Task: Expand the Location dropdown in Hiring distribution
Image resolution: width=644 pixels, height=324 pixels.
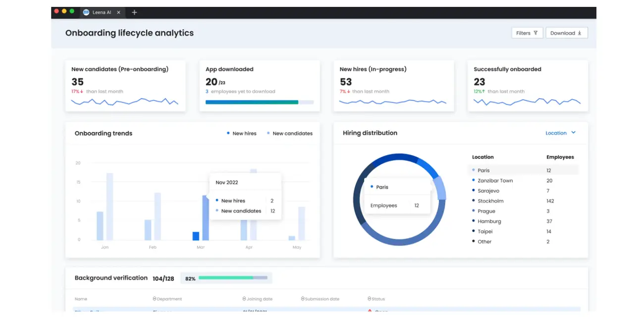Action: (x=556, y=133)
